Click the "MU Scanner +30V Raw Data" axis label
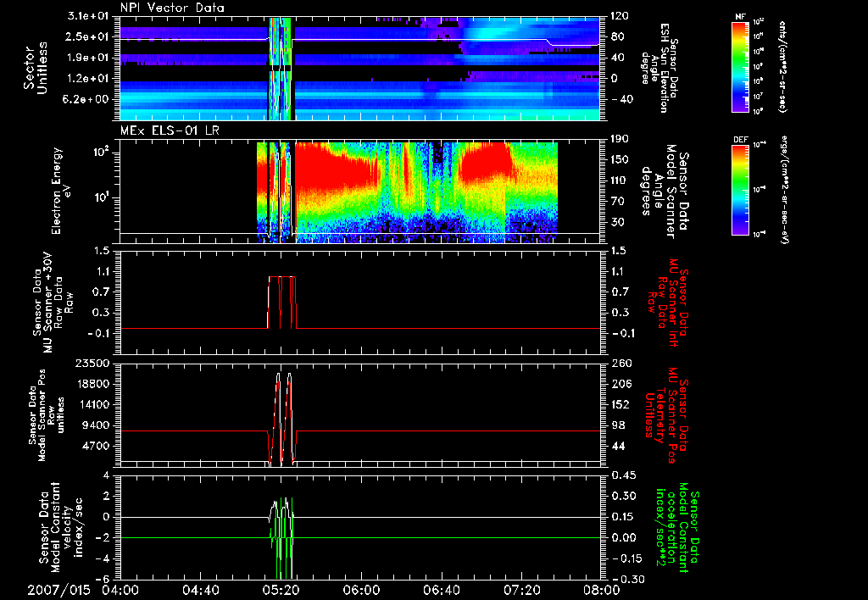 pos(53,303)
